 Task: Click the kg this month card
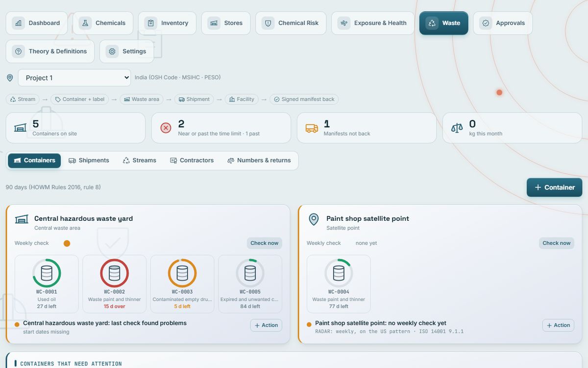coord(512,128)
